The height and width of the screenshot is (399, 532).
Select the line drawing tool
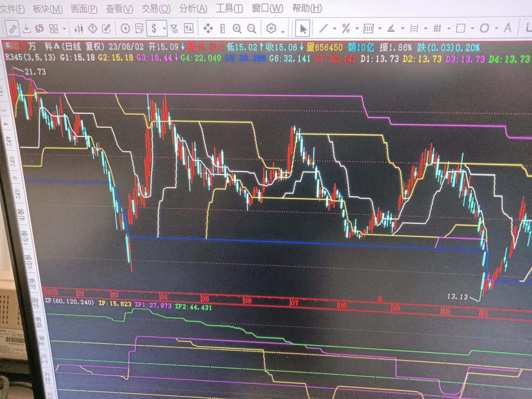324,29
